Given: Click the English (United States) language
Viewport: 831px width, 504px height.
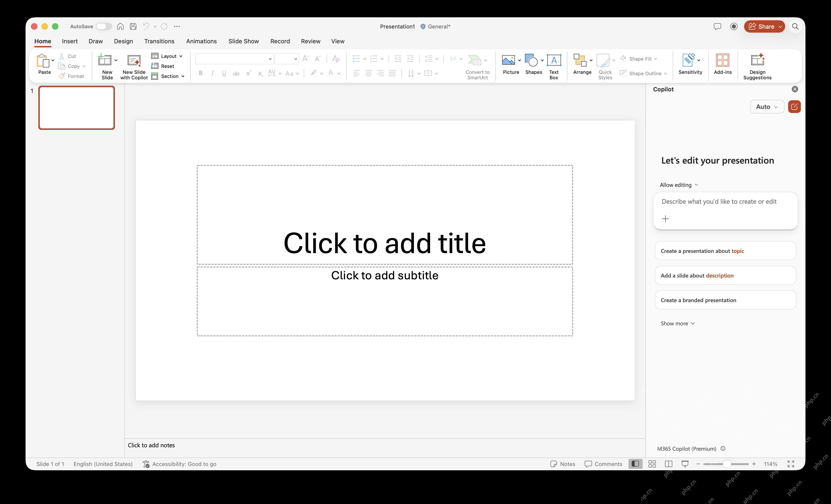Looking at the screenshot, I should 103,464.
